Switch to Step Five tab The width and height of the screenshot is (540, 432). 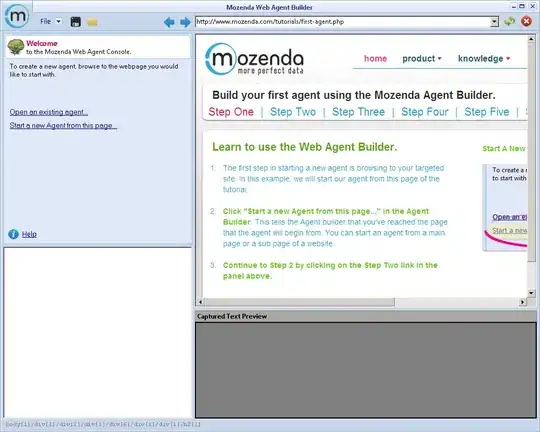[487, 112]
